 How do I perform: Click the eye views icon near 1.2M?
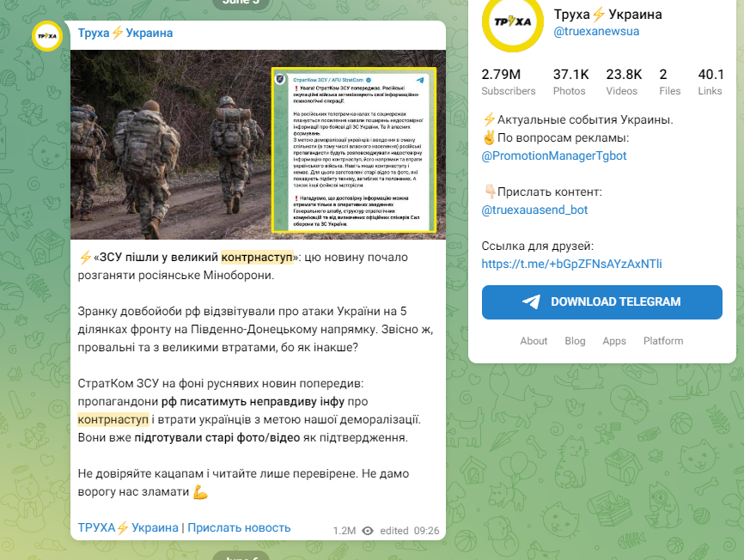click(x=368, y=531)
